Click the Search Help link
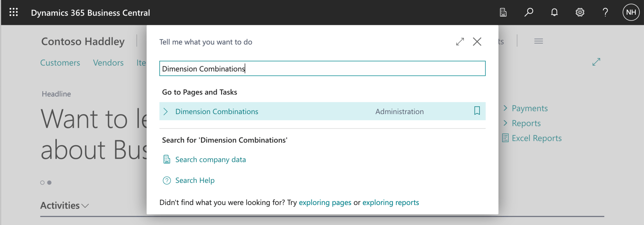The width and height of the screenshot is (644, 225). [x=195, y=180]
